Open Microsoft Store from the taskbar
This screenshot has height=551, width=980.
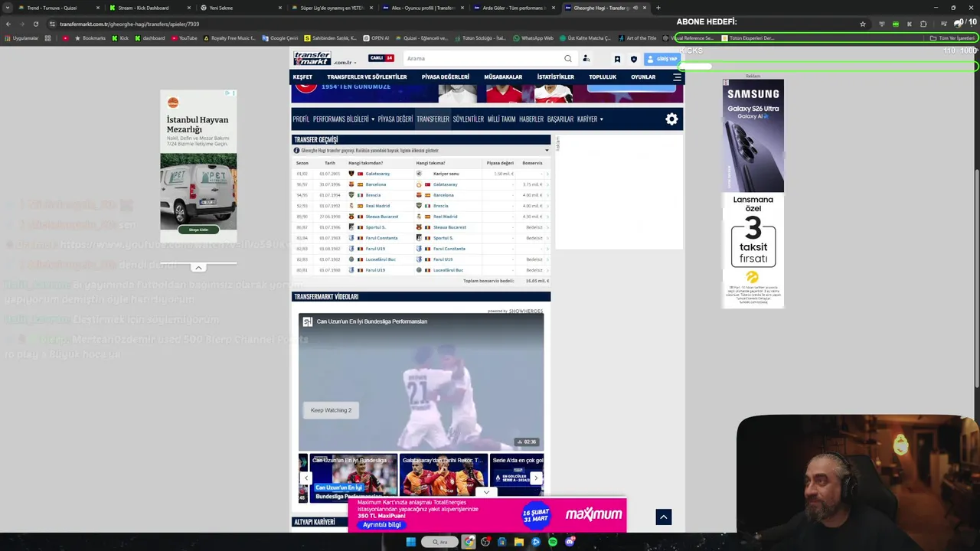point(502,542)
